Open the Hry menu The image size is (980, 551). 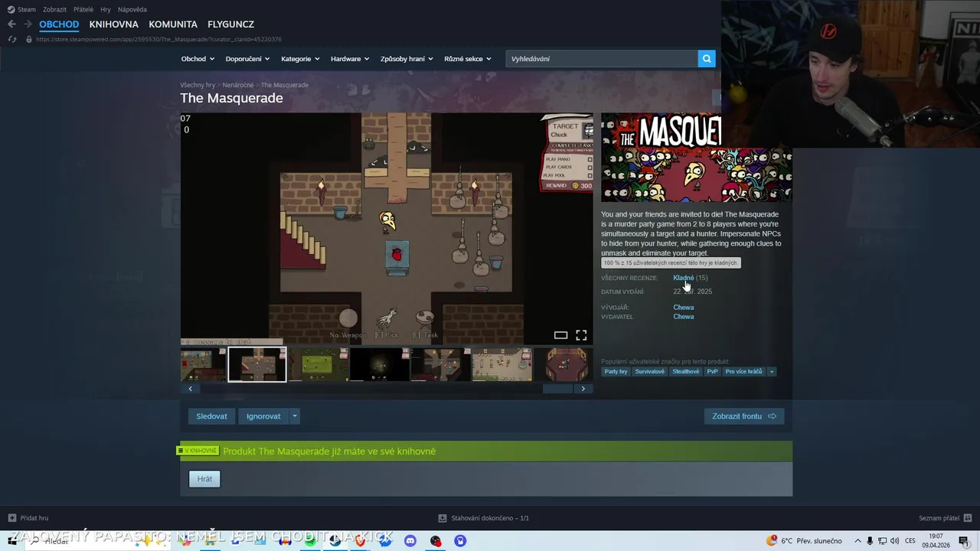[106, 9]
